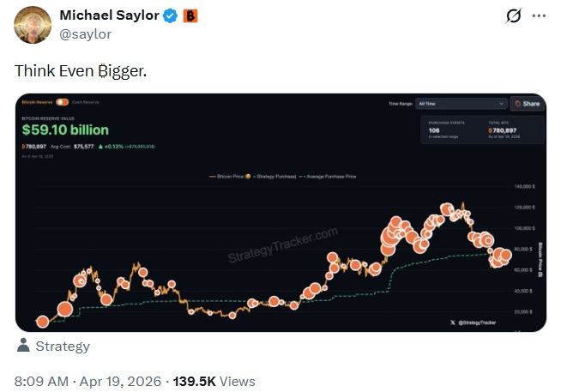Click the 139.5K Views count

coord(213,381)
